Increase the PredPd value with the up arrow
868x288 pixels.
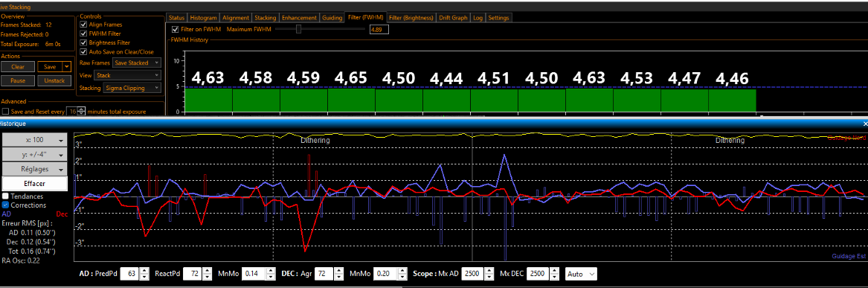pyautogui.click(x=144, y=271)
